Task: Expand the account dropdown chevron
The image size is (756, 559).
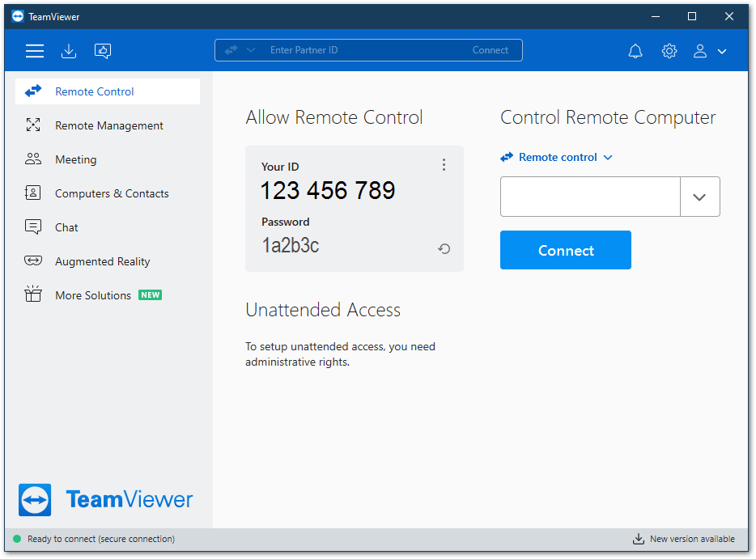Action: pos(722,51)
